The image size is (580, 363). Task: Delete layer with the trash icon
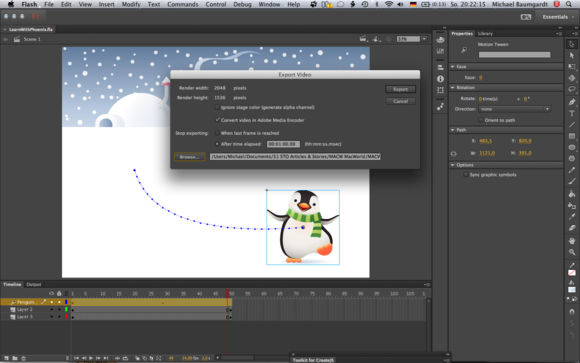[x=24, y=358]
